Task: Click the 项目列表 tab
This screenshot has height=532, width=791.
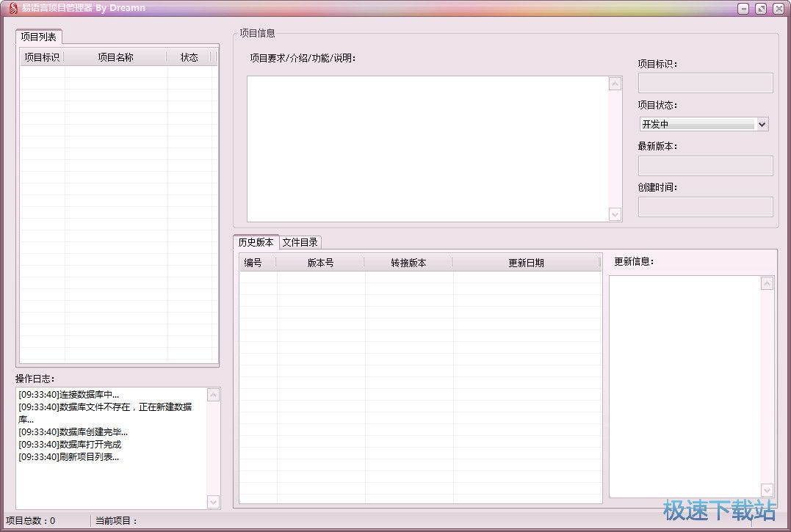Action: [x=40, y=36]
